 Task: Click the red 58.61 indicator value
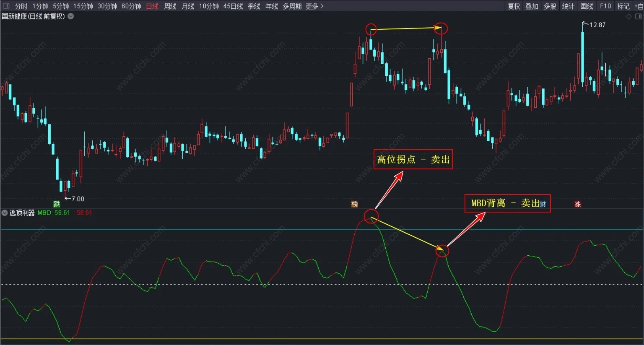tap(84, 213)
